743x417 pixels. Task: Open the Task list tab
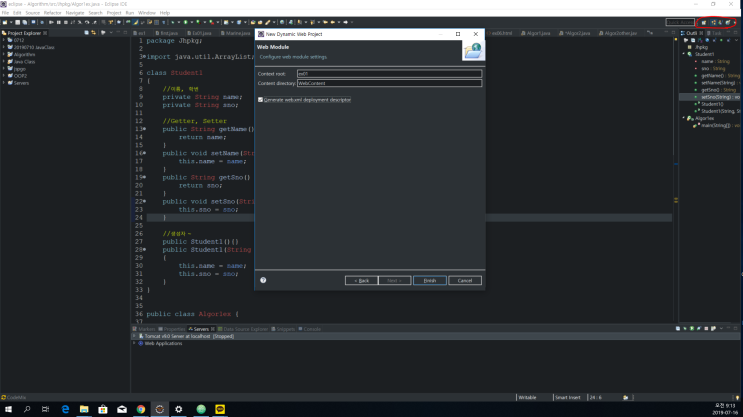714,33
